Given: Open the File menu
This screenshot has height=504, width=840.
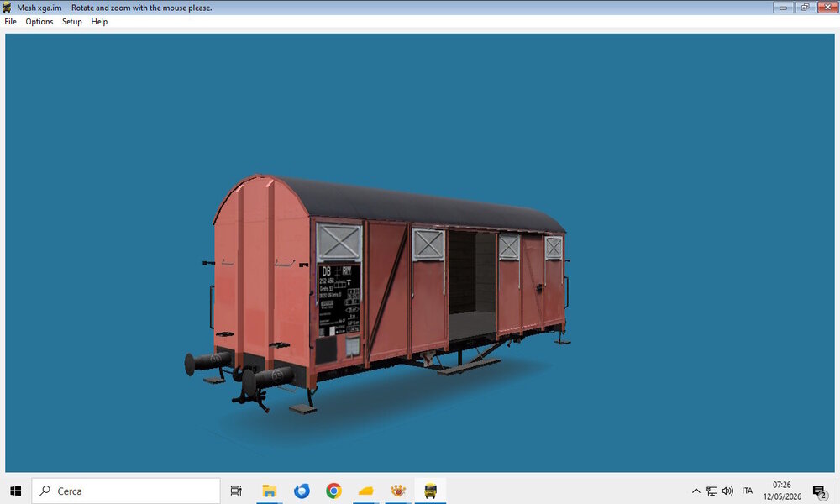Looking at the screenshot, I should click(11, 22).
